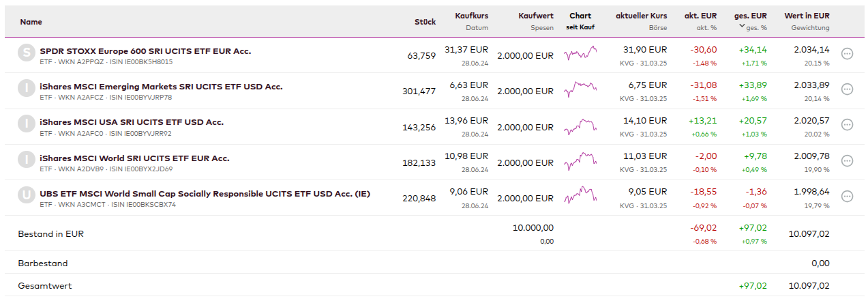Open SPDR STOXX Europe 600 SRI ETF link
The image size is (868, 301).
coord(145,51)
